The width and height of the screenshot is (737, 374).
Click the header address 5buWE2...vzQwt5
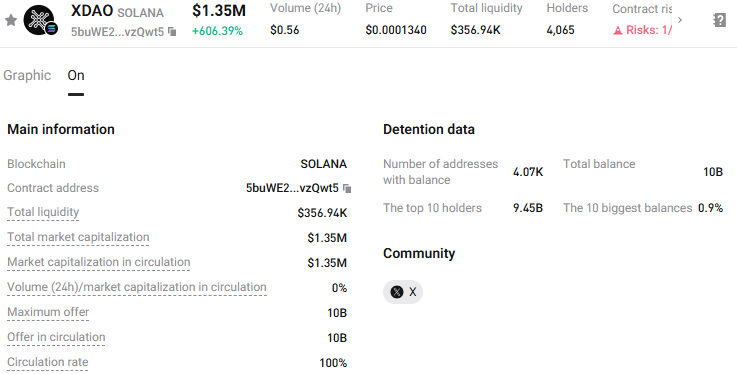click(x=118, y=32)
